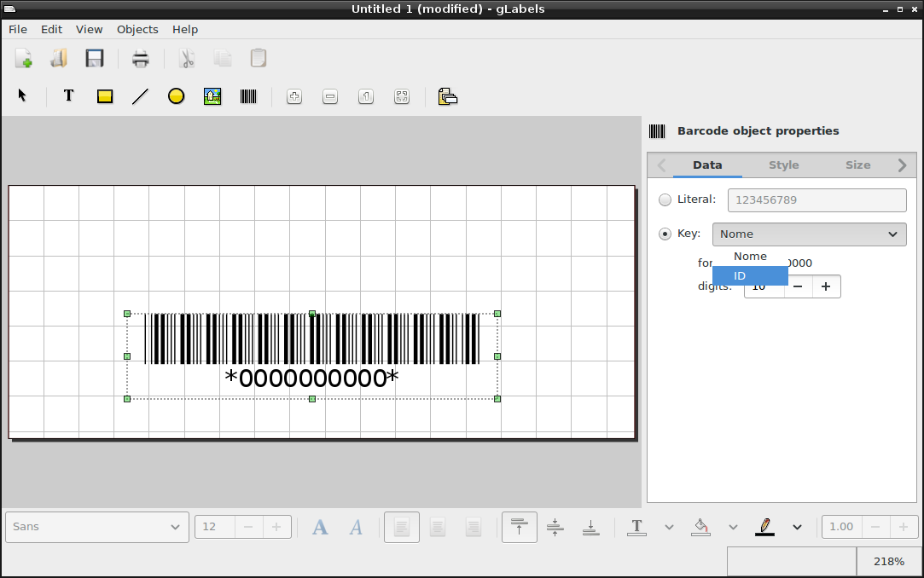Copy the selected object

click(x=223, y=58)
